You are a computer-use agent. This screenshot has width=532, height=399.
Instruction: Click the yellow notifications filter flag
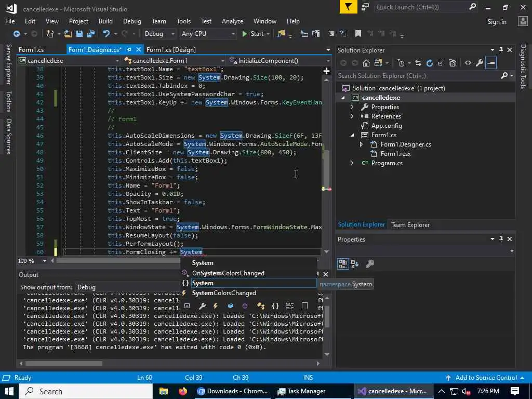349,7
